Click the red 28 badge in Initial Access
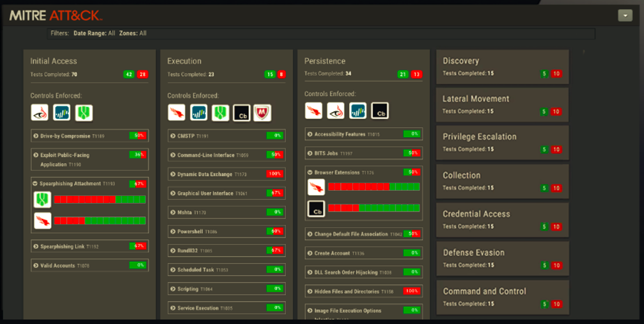This screenshot has height=324, width=644. click(143, 74)
